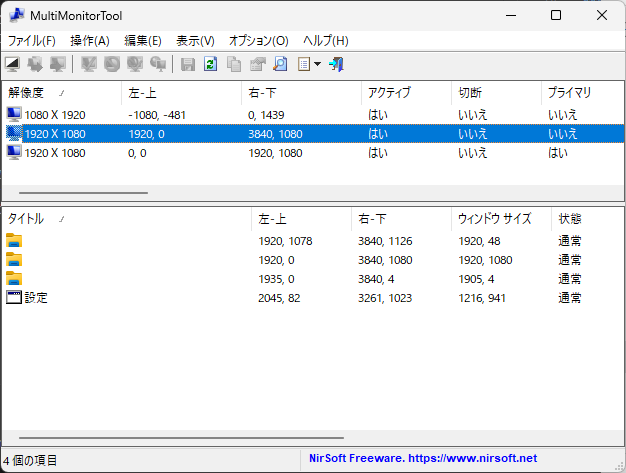
Task: Click the 1216, 941 window size cell
Action: click(x=482, y=298)
